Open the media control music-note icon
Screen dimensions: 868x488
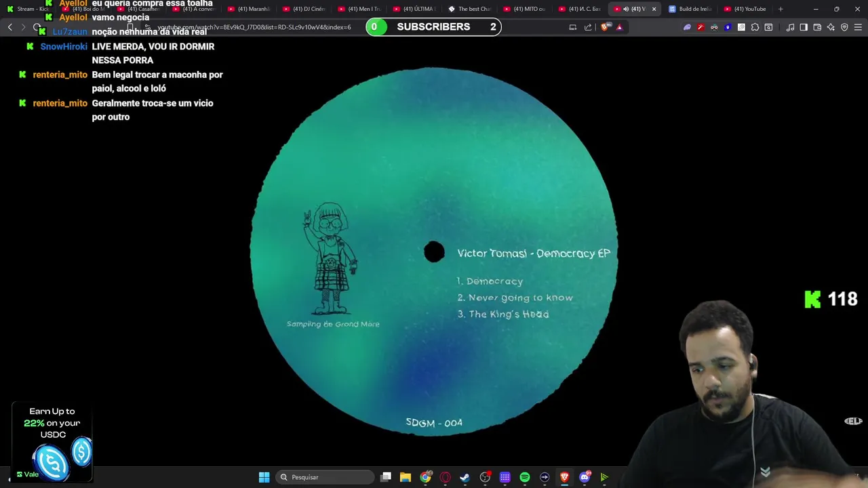790,27
